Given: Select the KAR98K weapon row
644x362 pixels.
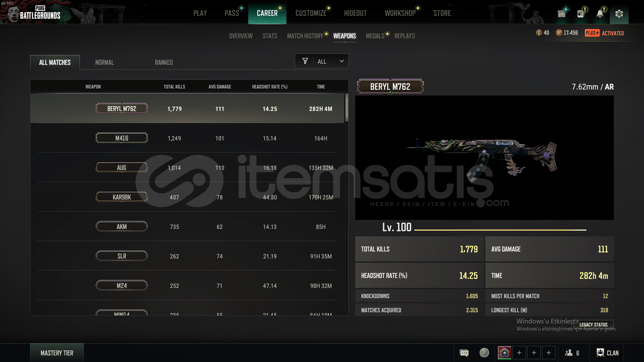Looking at the screenshot, I should (x=187, y=197).
